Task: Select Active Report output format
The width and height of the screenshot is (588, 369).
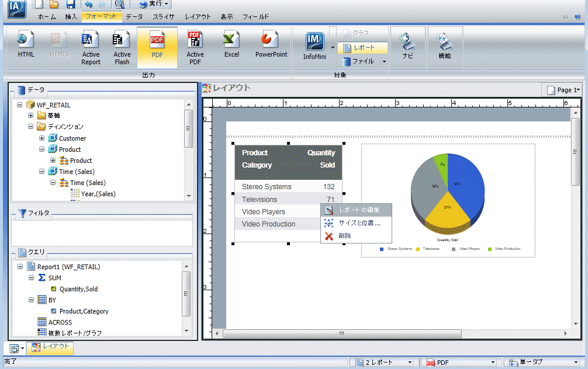Action: coord(91,47)
